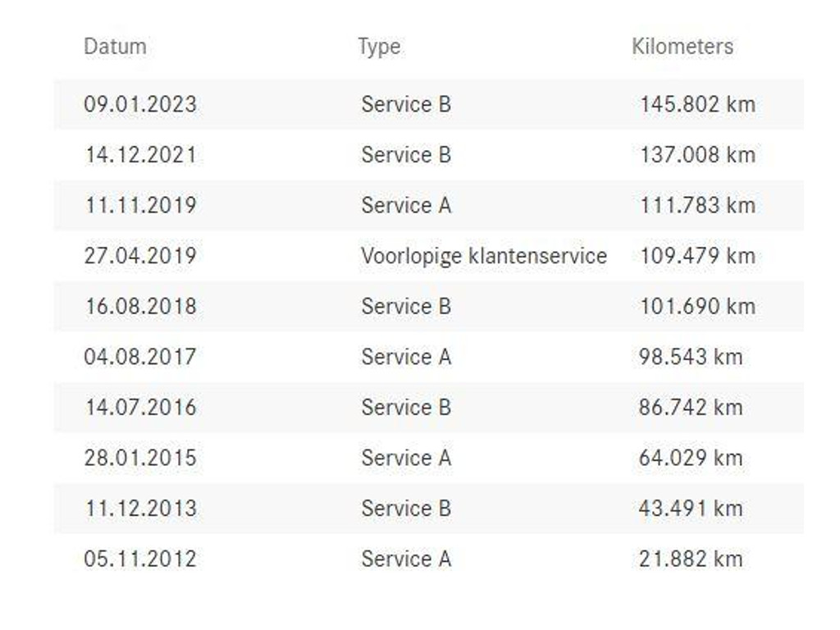This screenshot has height=630, width=840.
Task: Click the 101.690 km mileage value
Action: coord(697,307)
